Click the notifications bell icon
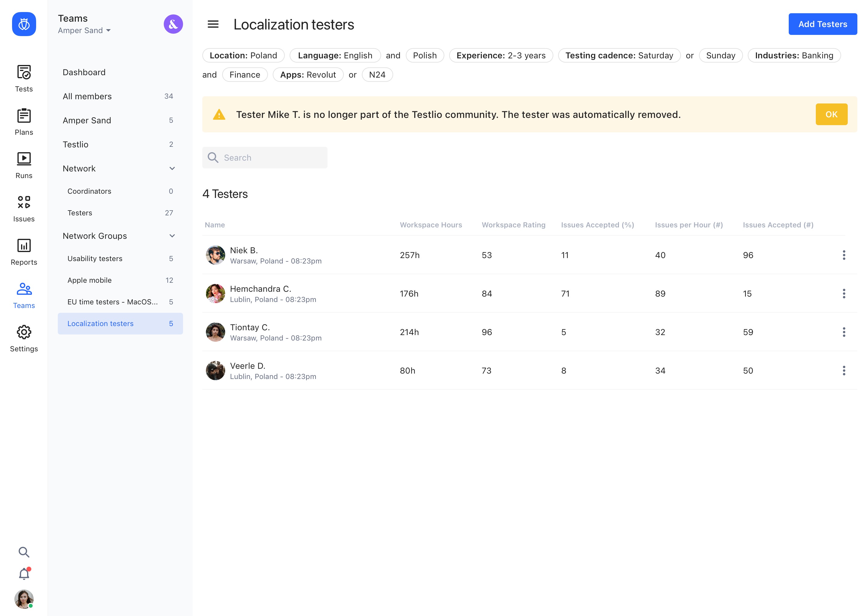 coord(24,574)
